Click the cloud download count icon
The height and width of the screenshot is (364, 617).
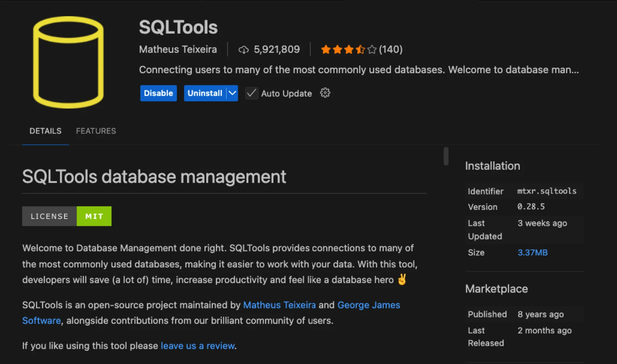(x=243, y=49)
